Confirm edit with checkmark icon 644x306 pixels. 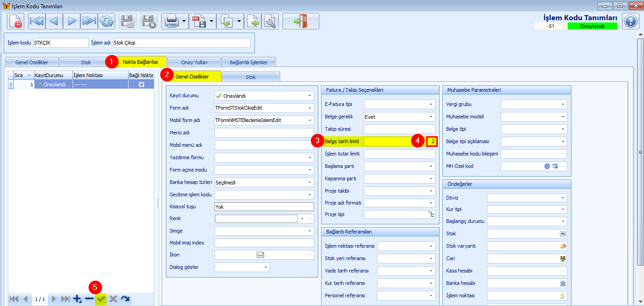click(101, 299)
